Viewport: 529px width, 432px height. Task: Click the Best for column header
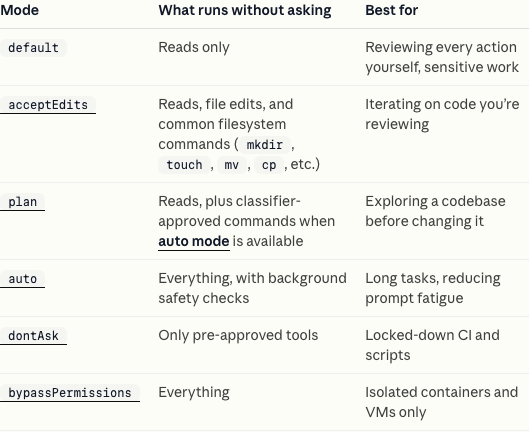click(392, 10)
